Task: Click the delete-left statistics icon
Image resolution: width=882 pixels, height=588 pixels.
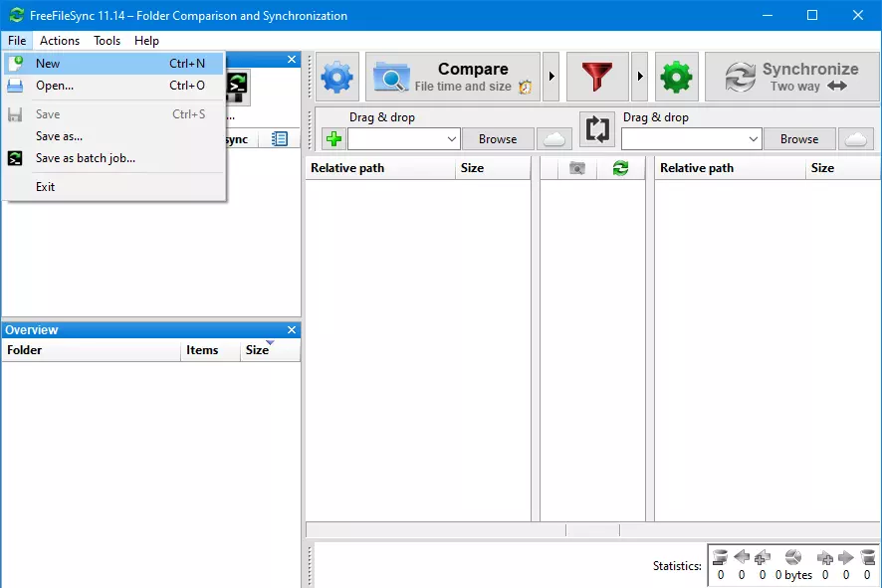Action: coord(720,557)
